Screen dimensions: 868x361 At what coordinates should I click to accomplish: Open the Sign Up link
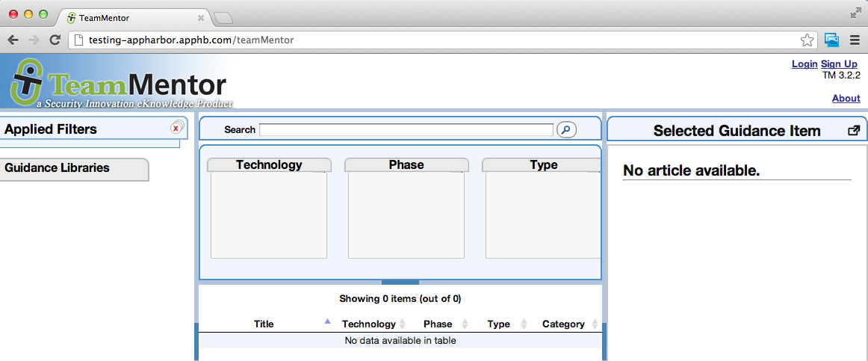click(839, 64)
